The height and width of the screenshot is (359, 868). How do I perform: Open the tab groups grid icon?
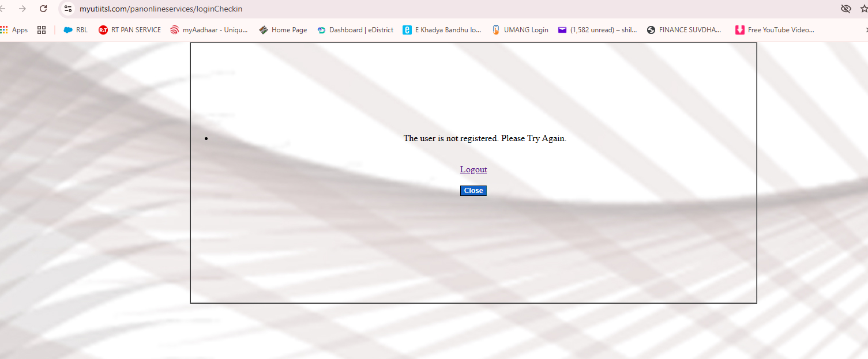pos(42,30)
